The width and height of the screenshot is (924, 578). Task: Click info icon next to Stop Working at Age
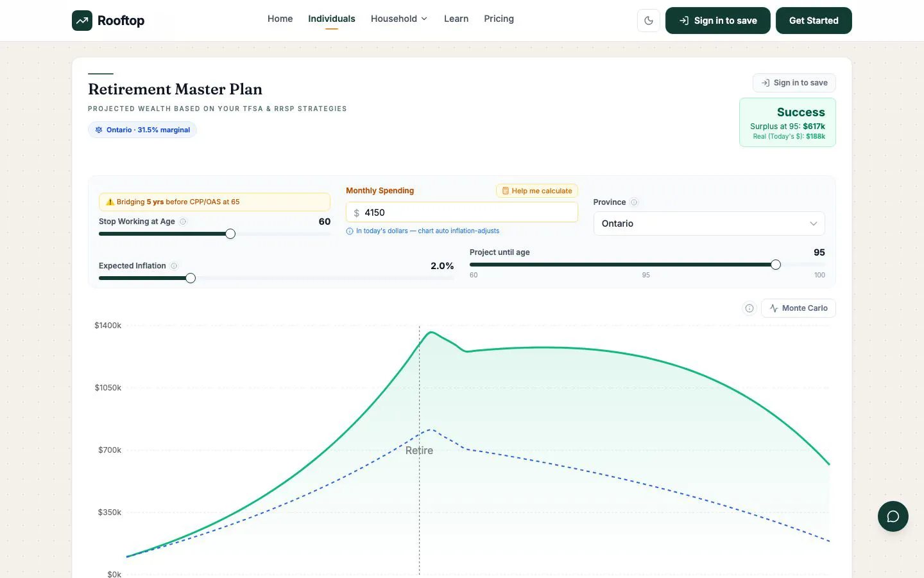coord(183,222)
